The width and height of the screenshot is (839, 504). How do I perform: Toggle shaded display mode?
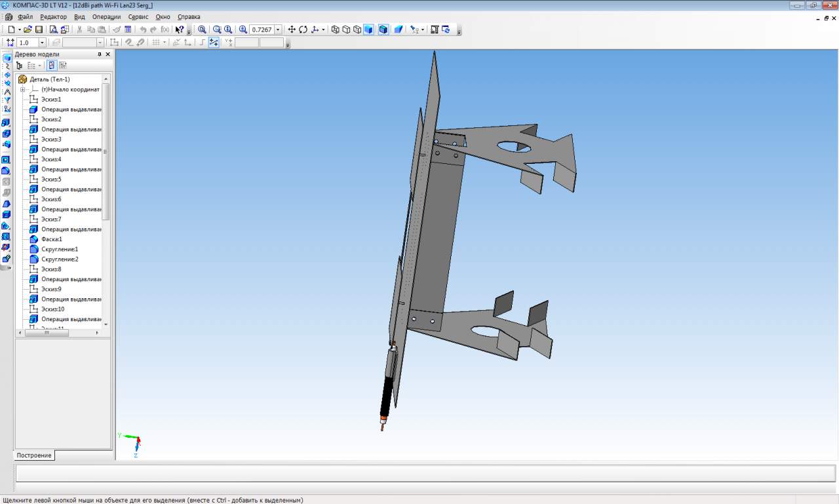coord(368,29)
